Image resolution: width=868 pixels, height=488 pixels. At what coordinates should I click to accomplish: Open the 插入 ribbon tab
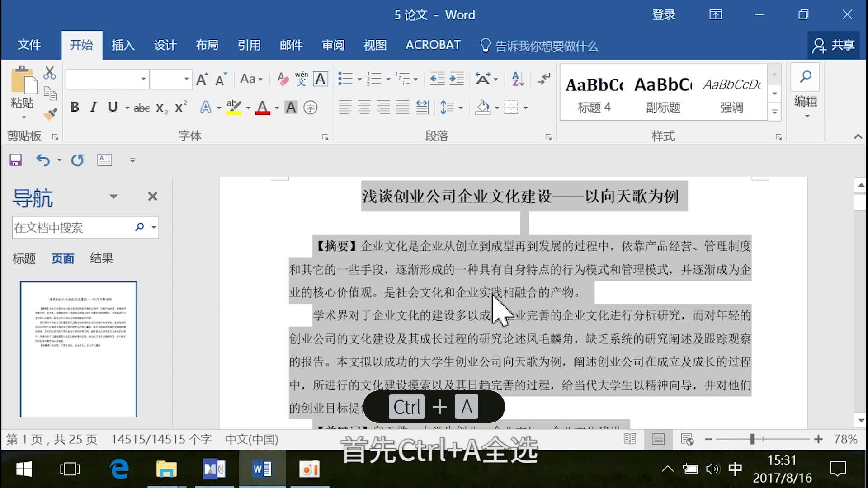(x=123, y=45)
